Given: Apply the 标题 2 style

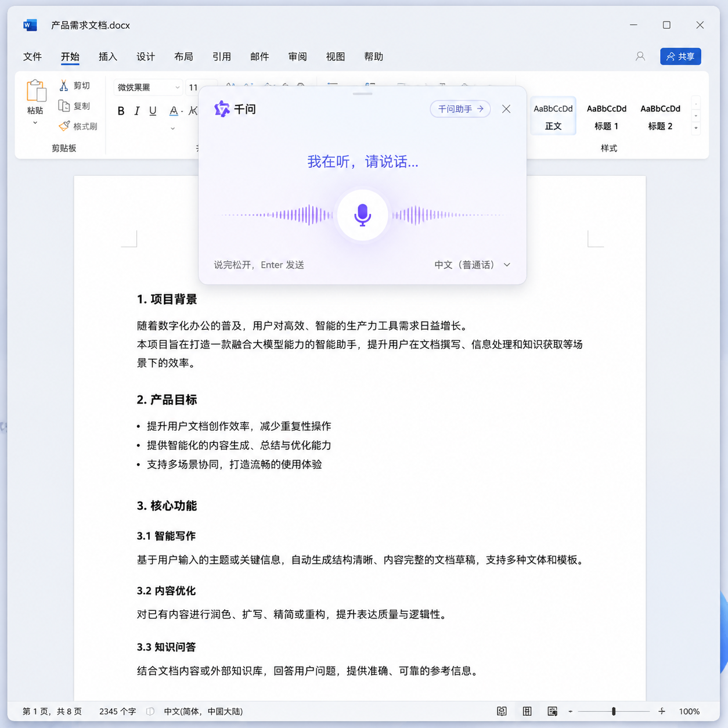Looking at the screenshot, I should point(660,116).
